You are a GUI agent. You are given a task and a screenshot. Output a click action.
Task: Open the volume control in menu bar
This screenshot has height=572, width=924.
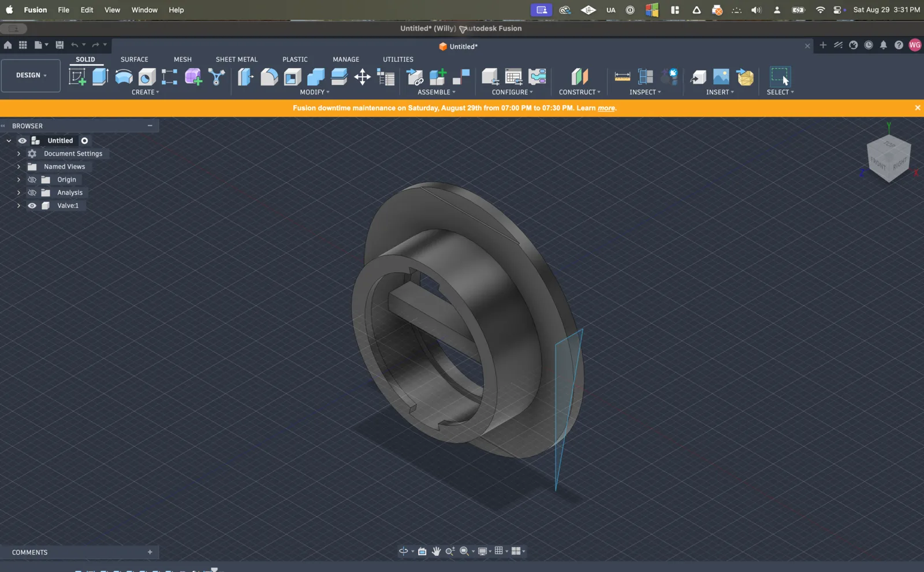point(756,10)
